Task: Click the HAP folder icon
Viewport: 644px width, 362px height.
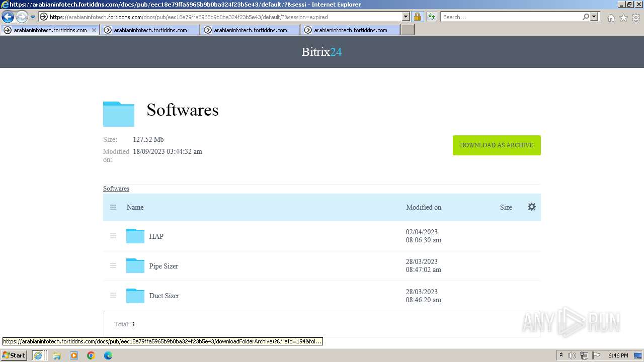Action: coord(135,236)
